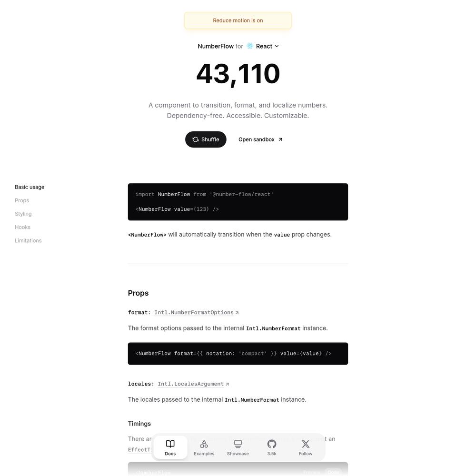
Task: Click the Open sandbox arrow icon
Action: click(280, 139)
